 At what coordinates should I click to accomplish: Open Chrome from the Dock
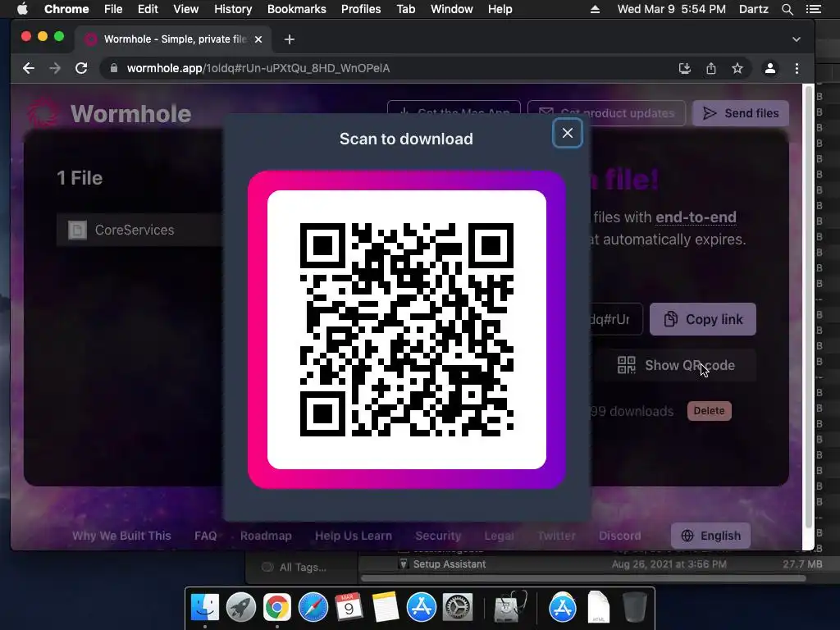tap(277, 607)
